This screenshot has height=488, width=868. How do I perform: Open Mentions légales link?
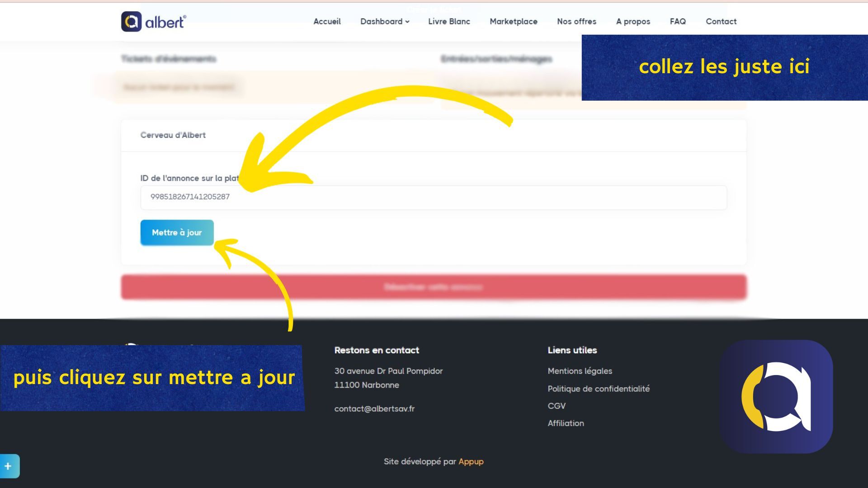pyautogui.click(x=580, y=371)
